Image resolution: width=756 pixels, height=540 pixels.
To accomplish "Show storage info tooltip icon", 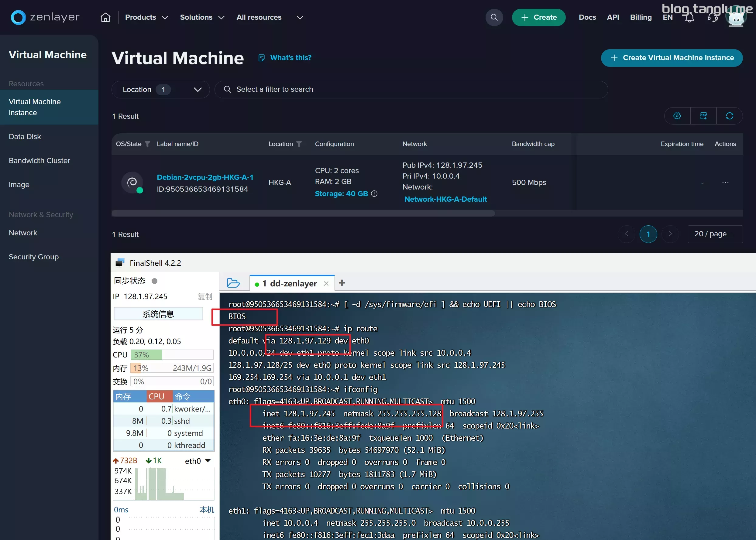I will 374,193.
